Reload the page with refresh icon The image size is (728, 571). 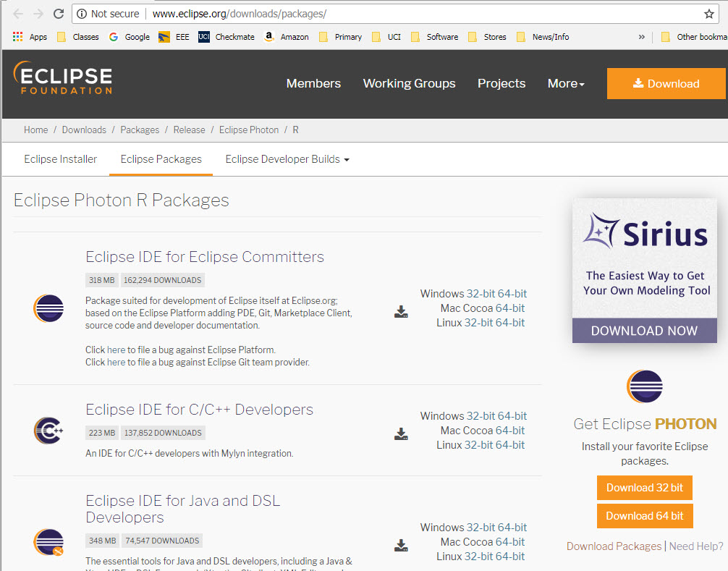click(x=59, y=14)
